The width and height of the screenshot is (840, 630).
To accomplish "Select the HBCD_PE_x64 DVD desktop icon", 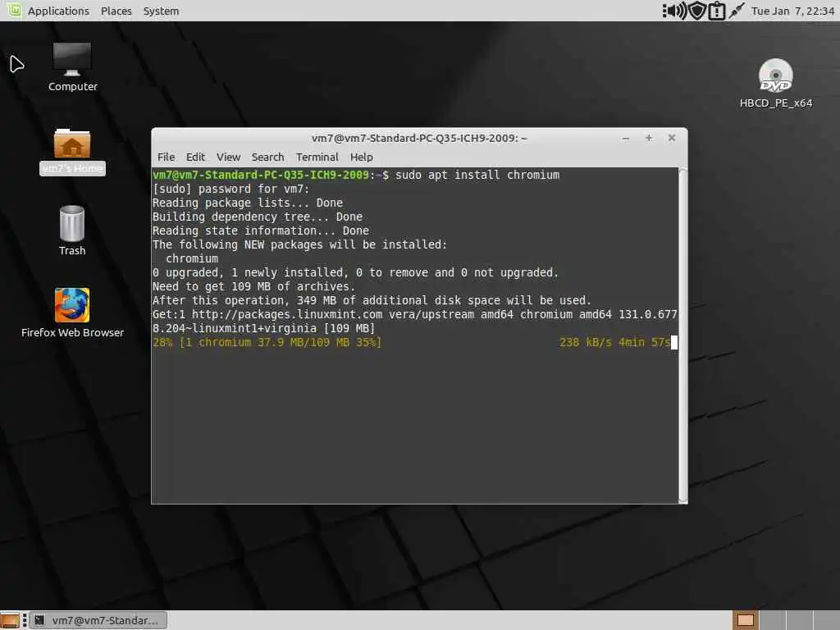I will click(776, 84).
